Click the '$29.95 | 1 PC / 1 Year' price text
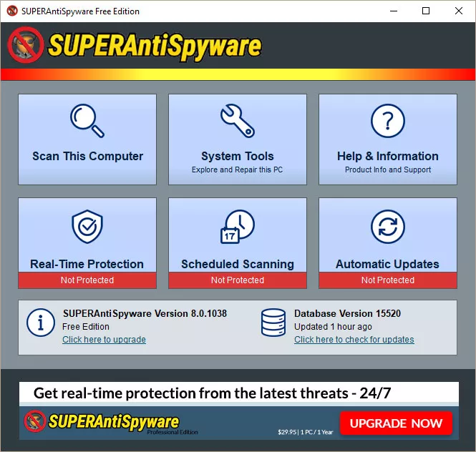The height and width of the screenshot is (452, 476). tap(306, 432)
